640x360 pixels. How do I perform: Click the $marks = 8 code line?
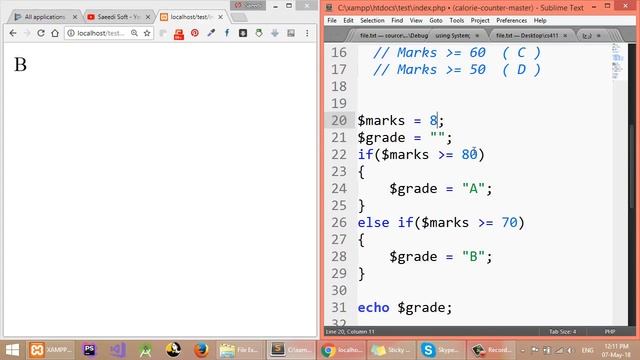[x=400, y=120]
